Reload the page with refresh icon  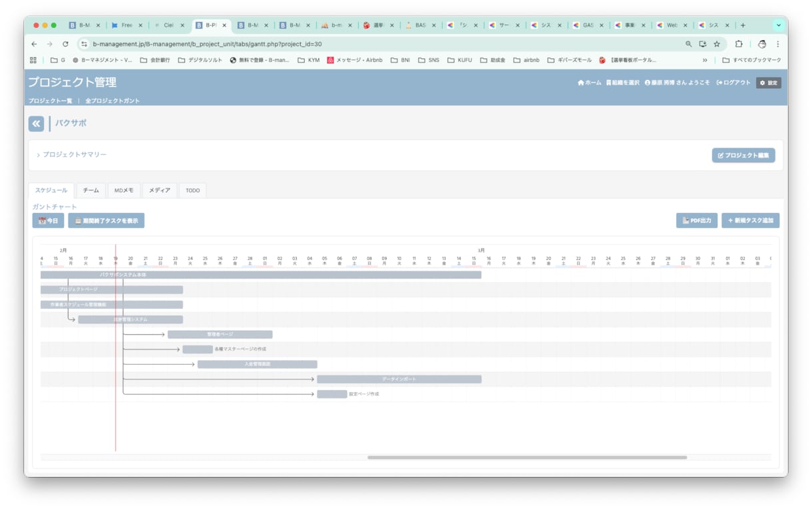(65, 44)
